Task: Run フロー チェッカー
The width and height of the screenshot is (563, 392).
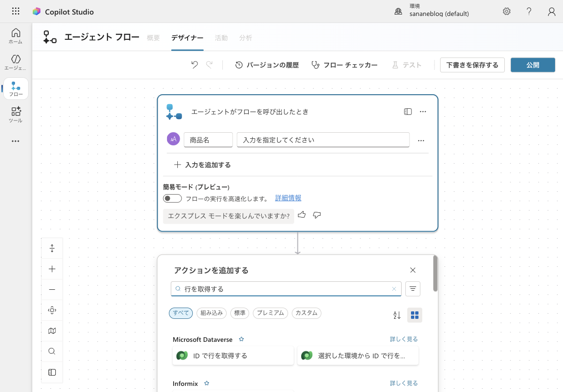Action: click(344, 65)
